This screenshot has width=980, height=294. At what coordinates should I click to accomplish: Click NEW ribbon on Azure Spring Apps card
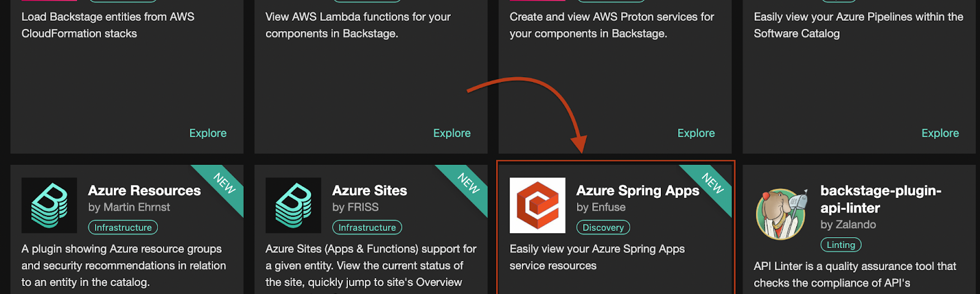(712, 184)
